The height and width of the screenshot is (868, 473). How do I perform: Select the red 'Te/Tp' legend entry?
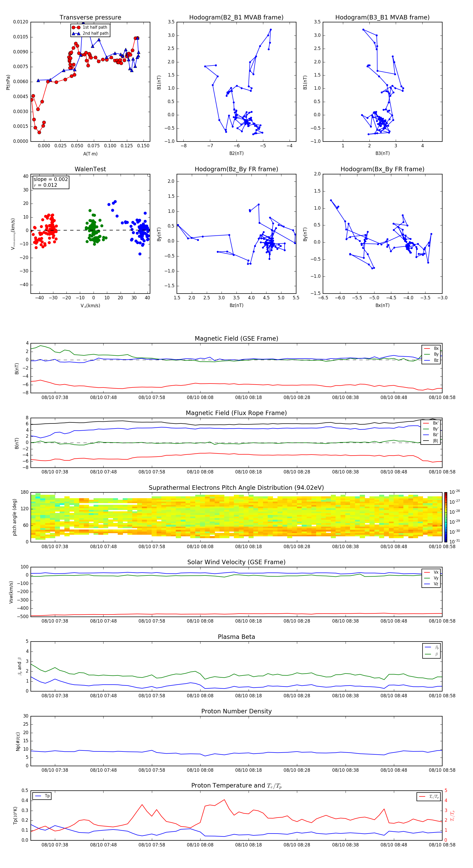(x=429, y=796)
